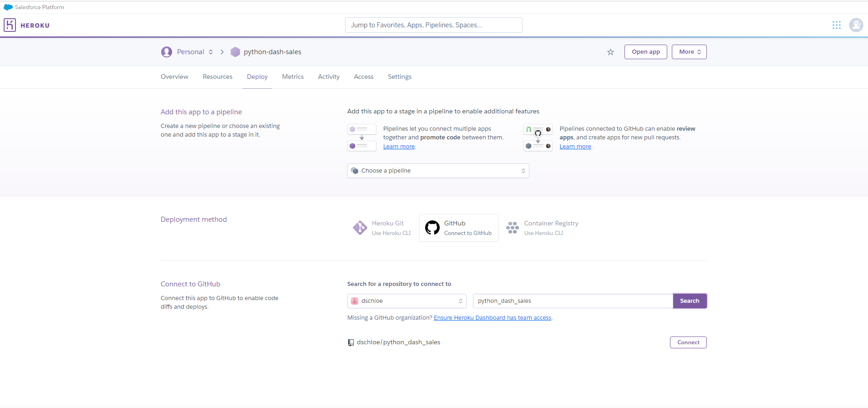This screenshot has height=408, width=868.
Task: Click the Connect to GitHub heading
Action: tap(190, 284)
